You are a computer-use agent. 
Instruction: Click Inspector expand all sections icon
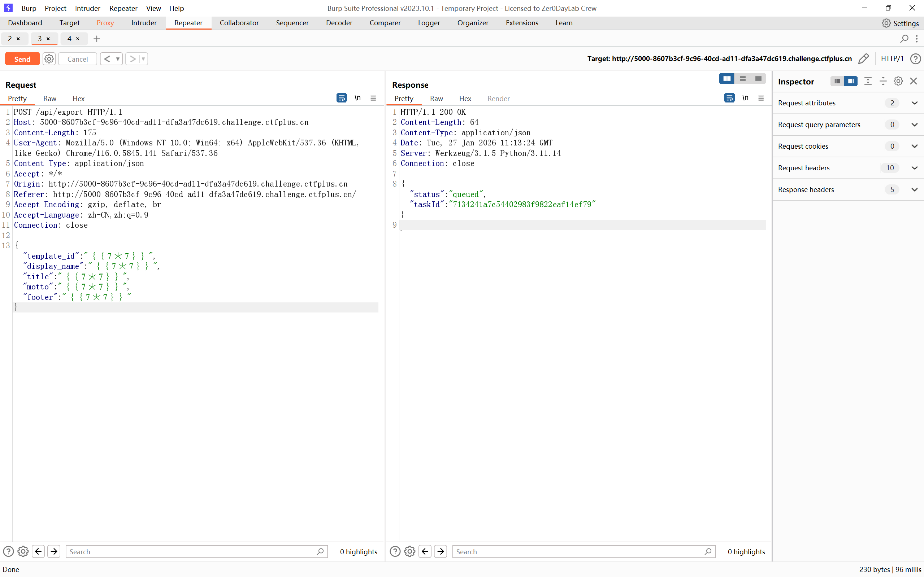pyautogui.click(x=868, y=81)
